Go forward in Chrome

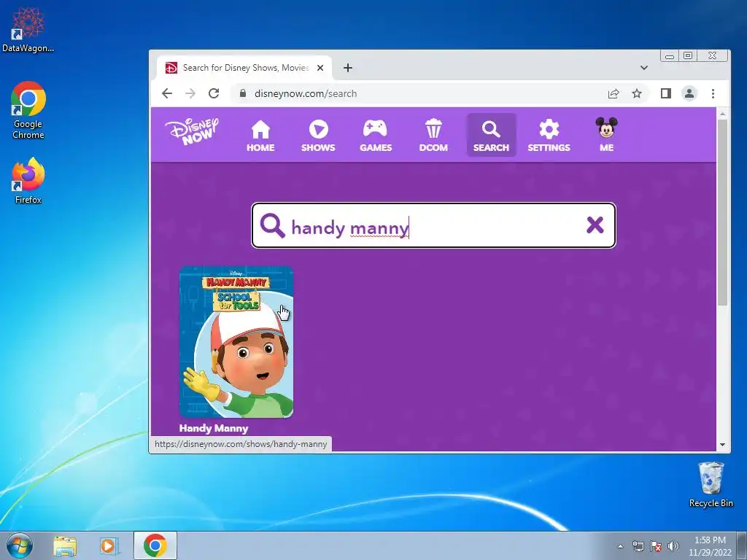pos(190,93)
